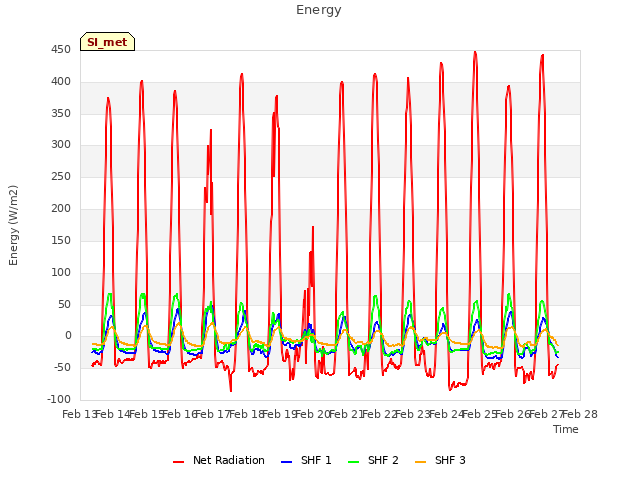640x480 pixels.
Task: Click the SI_met annotation label
Action: click(107, 42)
